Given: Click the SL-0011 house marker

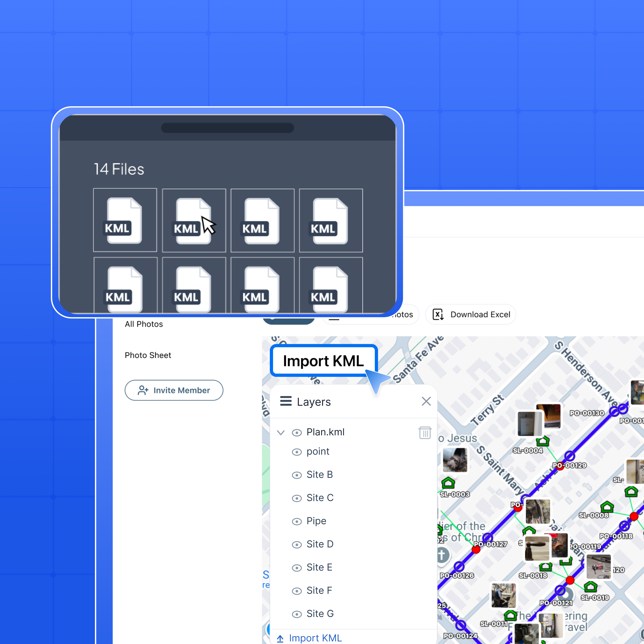Looking at the screenshot, I should [510, 615].
